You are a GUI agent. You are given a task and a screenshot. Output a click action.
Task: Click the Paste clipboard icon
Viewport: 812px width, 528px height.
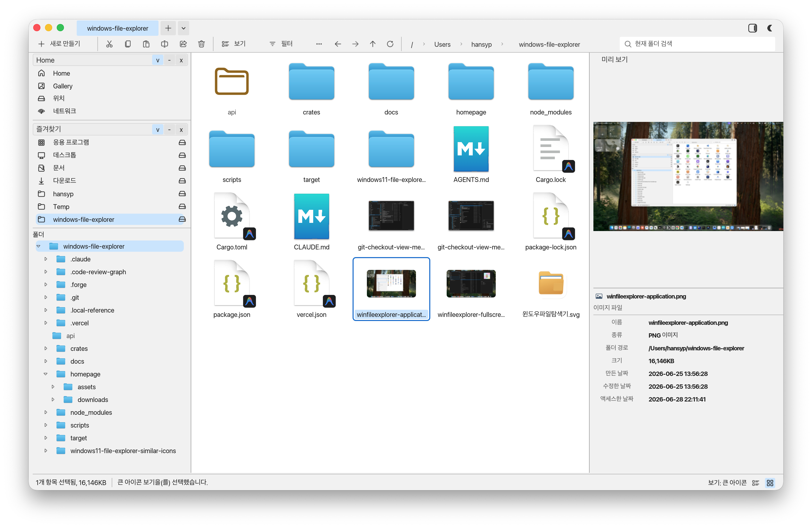[x=146, y=44]
